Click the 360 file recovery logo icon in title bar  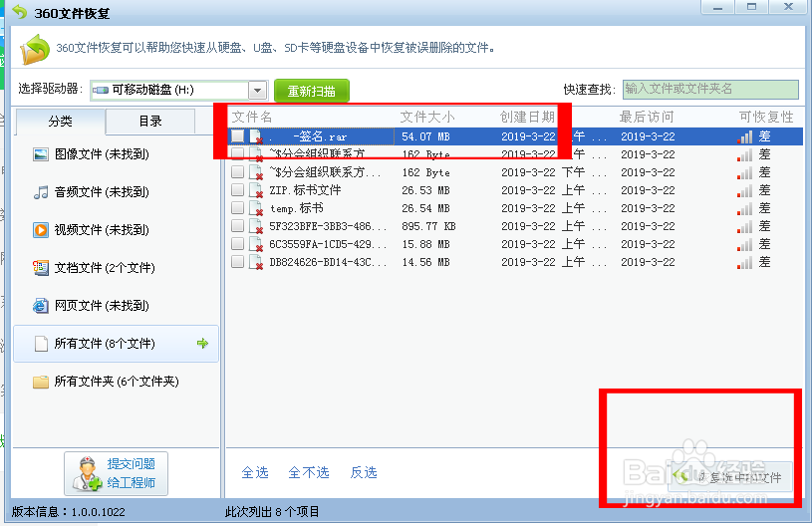tap(20, 11)
